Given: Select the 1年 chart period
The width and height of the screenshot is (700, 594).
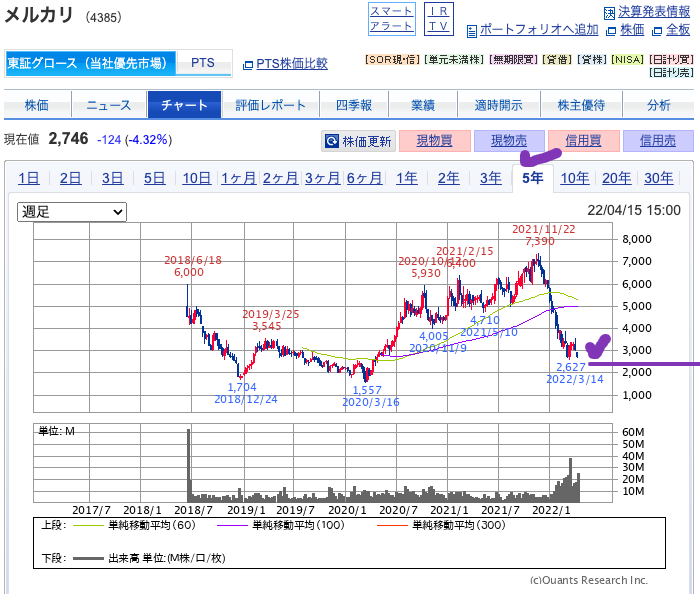Looking at the screenshot, I should (x=407, y=179).
